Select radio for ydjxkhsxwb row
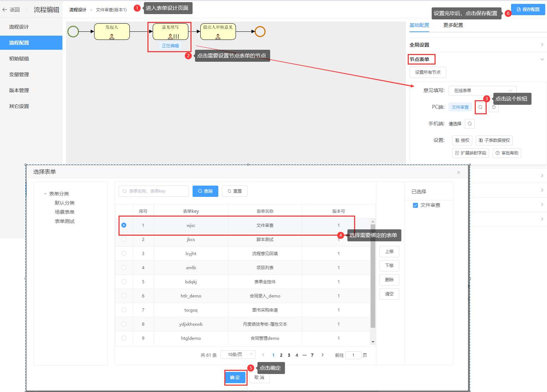Image resolution: width=547 pixels, height=392 pixels. [x=124, y=324]
